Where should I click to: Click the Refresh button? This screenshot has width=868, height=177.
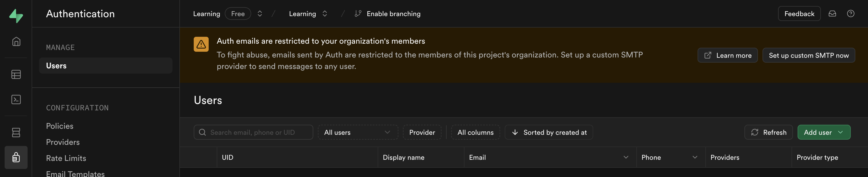click(x=769, y=132)
